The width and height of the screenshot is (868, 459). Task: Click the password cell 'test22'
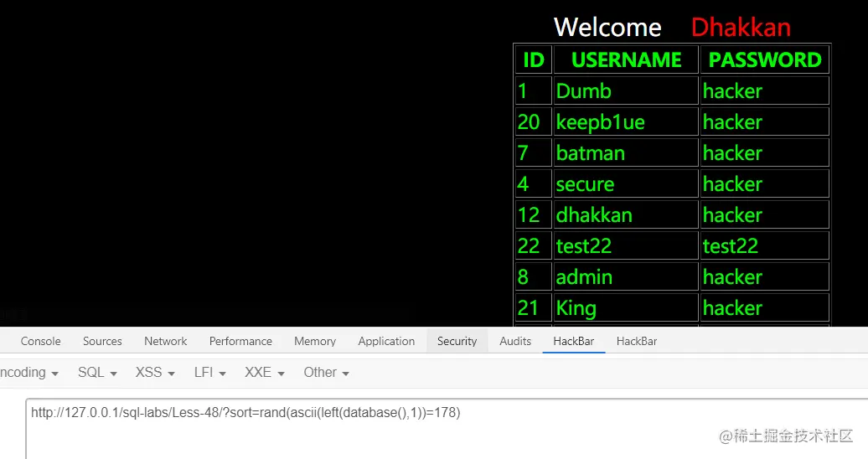pyautogui.click(x=764, y=246)
